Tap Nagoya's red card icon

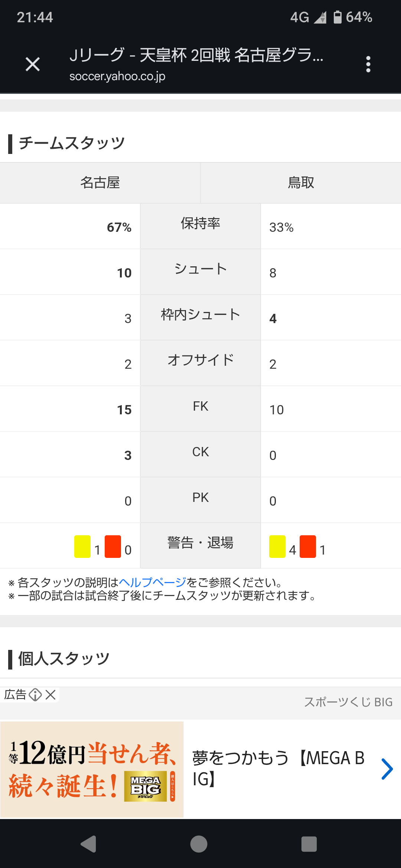[x=113, y=546]
